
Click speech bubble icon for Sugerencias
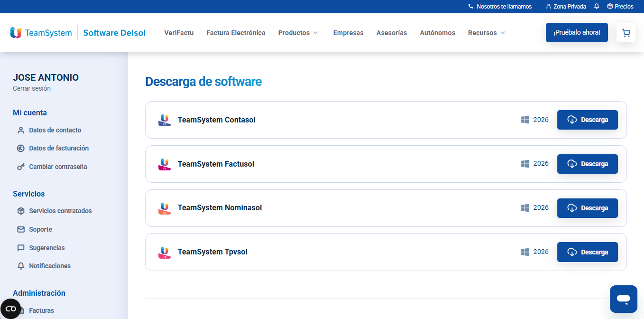click(x=21, y=248)
